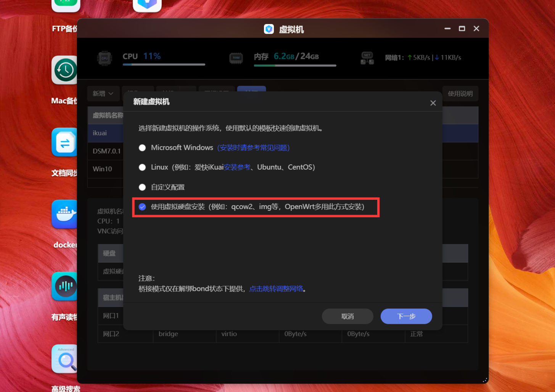Click the NET network icon
Viewport: 555px width, 392px height.
367,58
